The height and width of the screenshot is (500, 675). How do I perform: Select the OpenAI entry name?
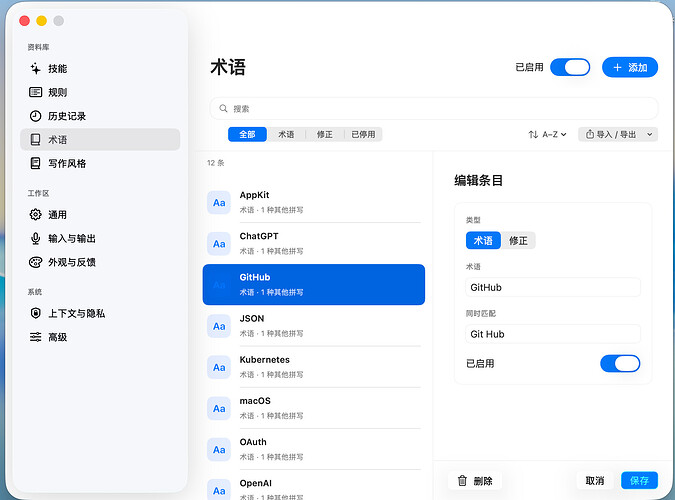click(x=256, y=483)
